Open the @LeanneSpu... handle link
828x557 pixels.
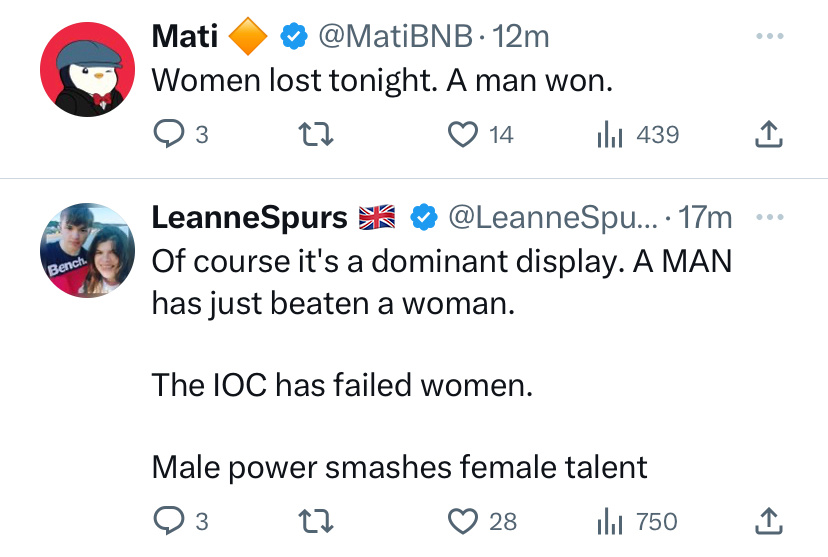point(556,217)
